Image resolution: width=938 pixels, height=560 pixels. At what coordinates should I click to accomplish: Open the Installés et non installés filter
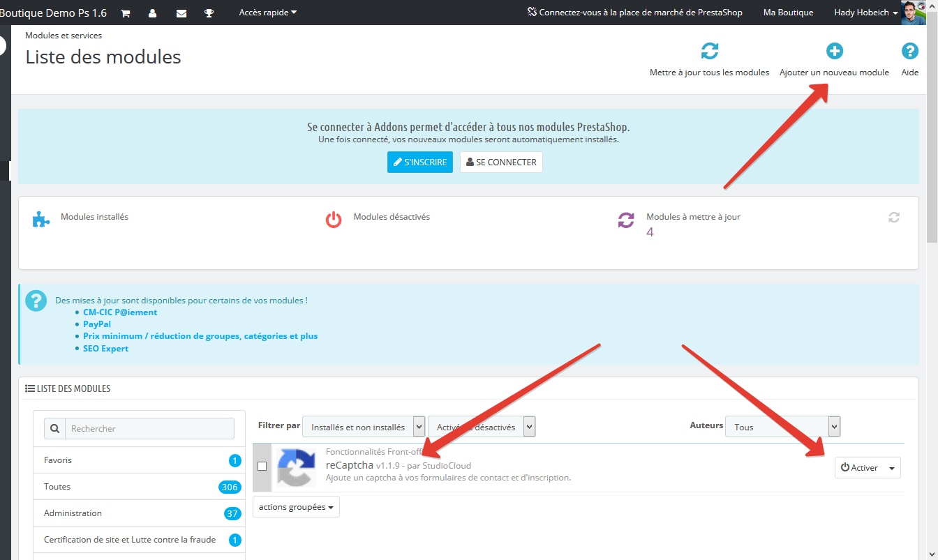point(364,427)
